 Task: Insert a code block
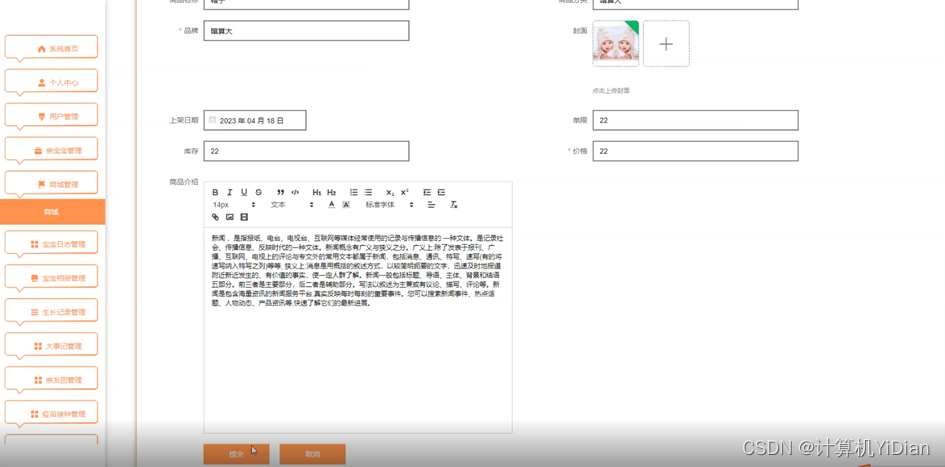(295, 192)
